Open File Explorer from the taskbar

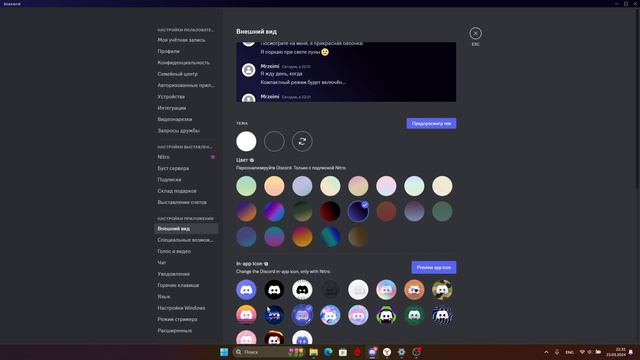pos(313,352)
